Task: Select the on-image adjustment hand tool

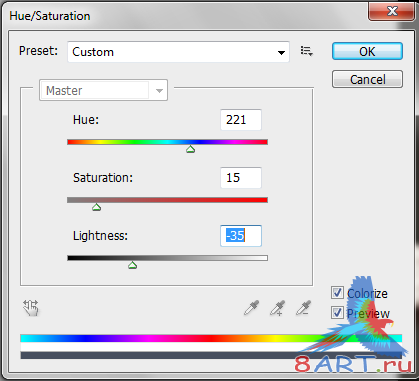Action: (31, 308)
